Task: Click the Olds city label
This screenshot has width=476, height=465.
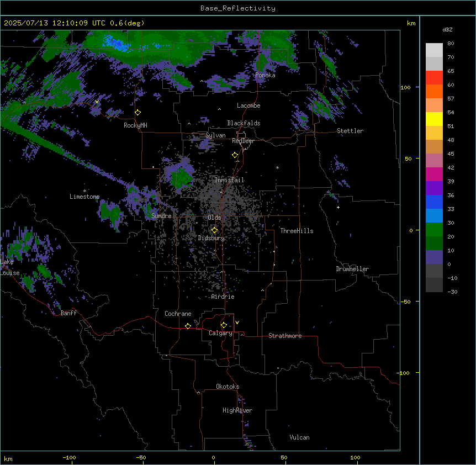Action: tap(214, 218)
